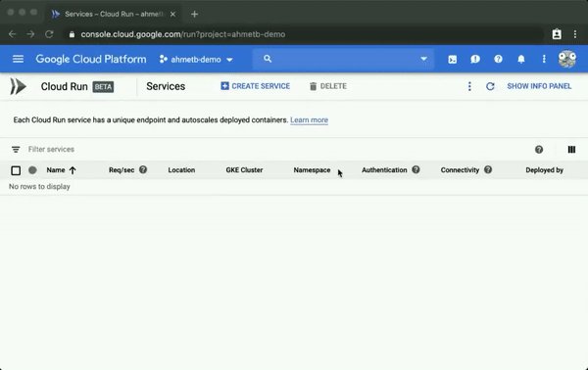Open the user account avatar

point(567,59)
